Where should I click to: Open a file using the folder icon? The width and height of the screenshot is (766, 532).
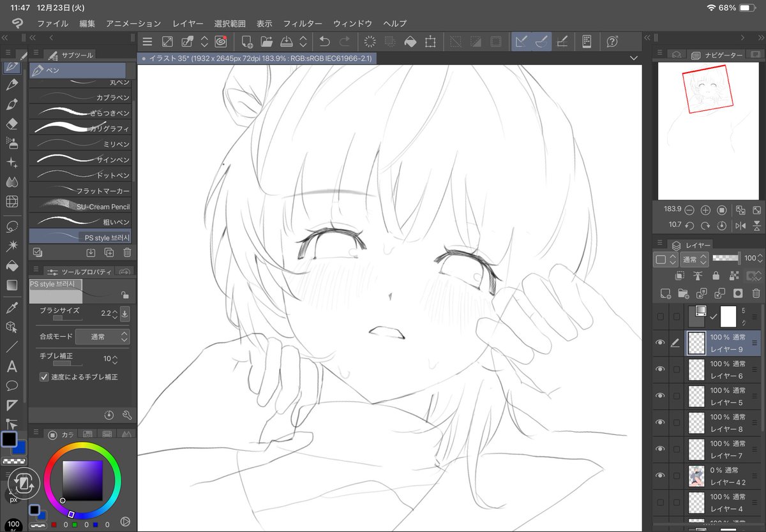(x=266, y=41)
